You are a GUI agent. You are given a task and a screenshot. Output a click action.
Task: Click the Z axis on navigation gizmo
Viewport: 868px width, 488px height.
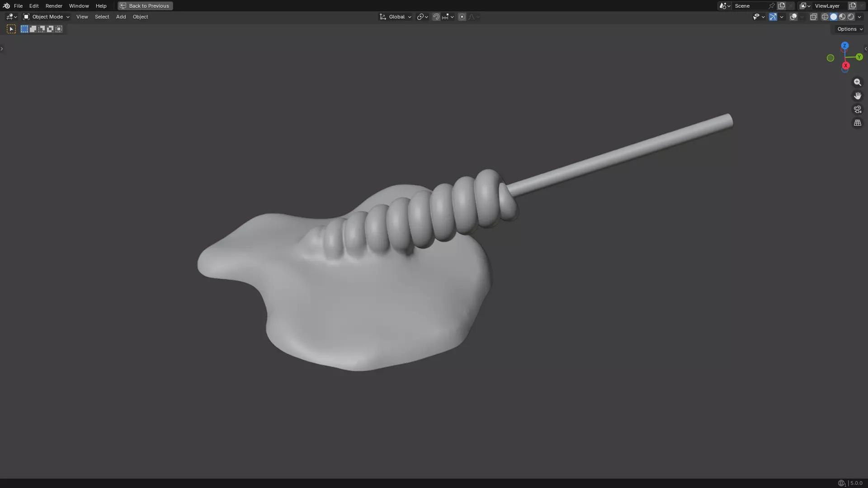coord(844,46)
